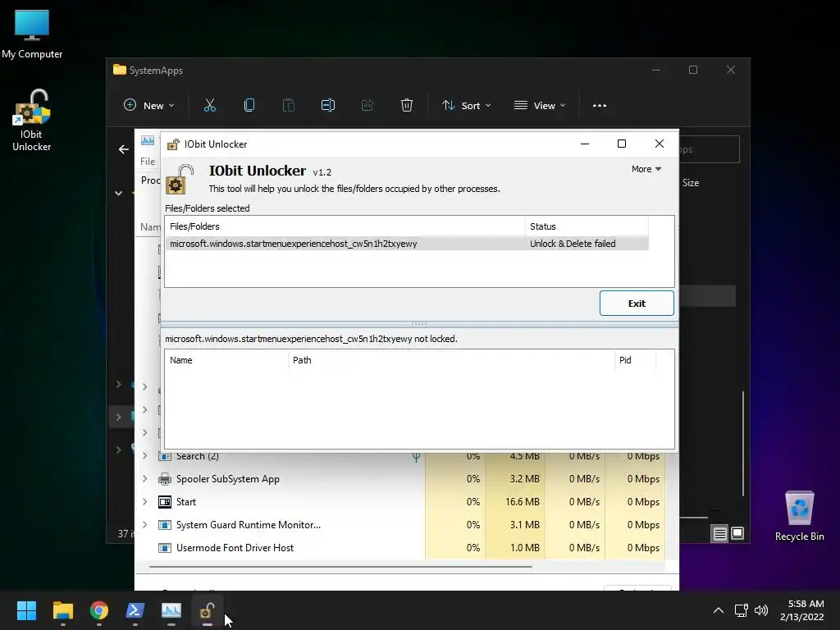The height and width of the screenshot is (630, 840).
Task: Open File Explorer from the taskbar
Action: 62,610
